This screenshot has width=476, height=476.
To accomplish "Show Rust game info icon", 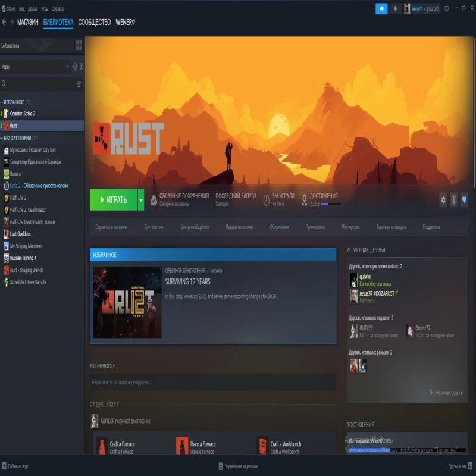I will 453,201.
